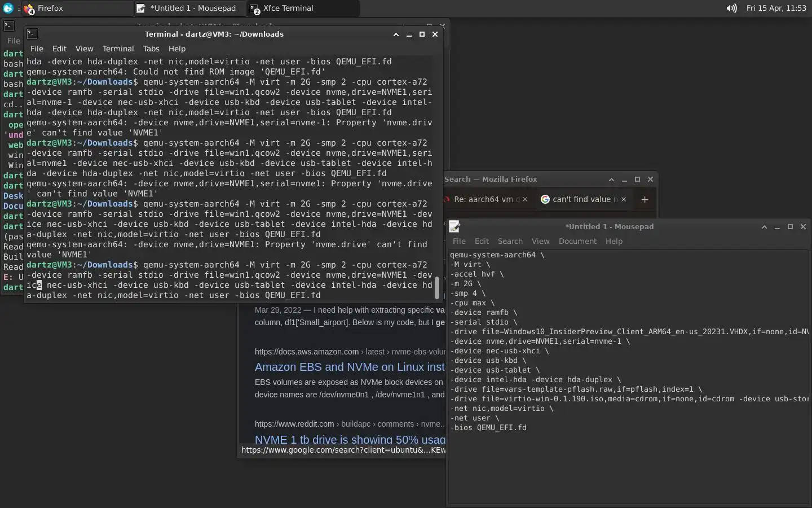Open the Terminal View menu
Viewport: 812px width, 508px height.
coord(84,49)
